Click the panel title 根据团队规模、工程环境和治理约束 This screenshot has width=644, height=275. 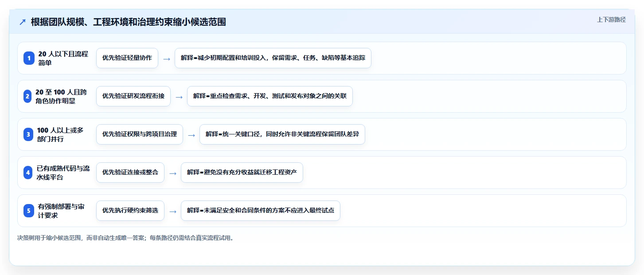[129, 22]
